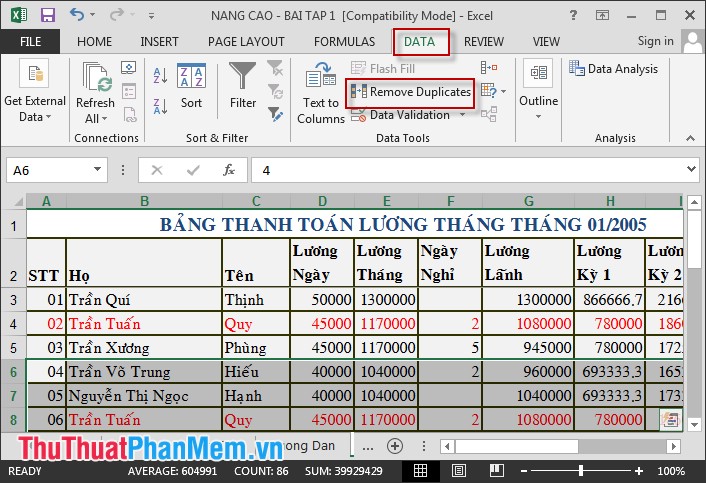
Task: Select column B header
Action: coord(144,201)
